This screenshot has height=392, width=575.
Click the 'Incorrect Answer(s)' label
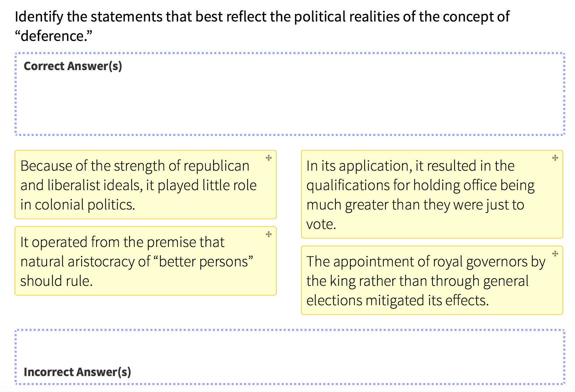pos(77,372)
